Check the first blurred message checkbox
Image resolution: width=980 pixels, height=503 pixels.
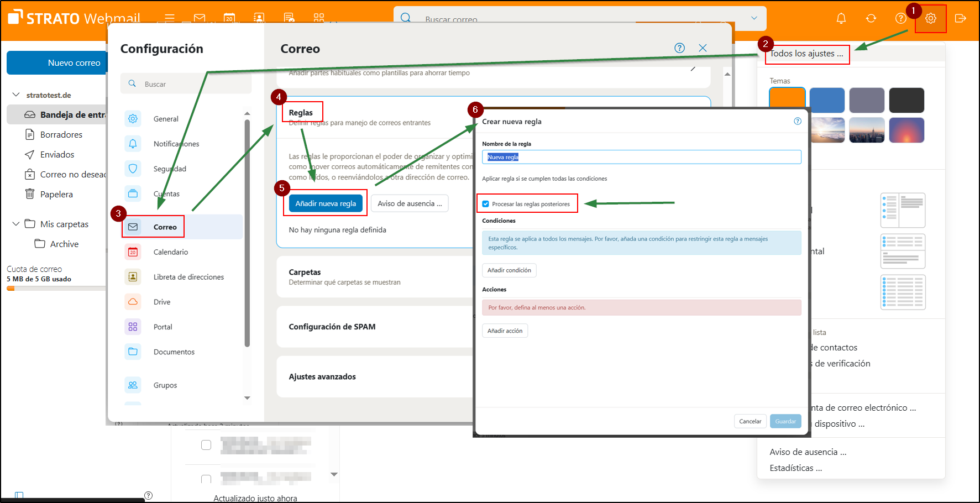click(206, 445)
